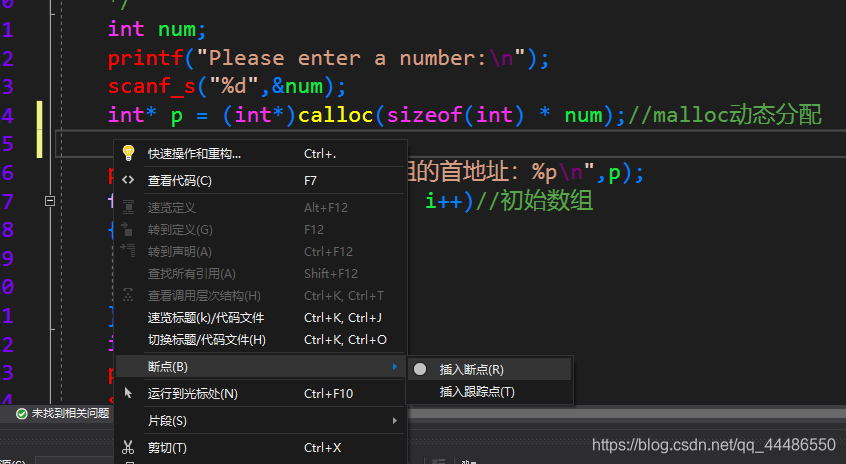Screen dimensions: 846x464
Task: Choose 查看代码(C) from context menu
Action: pyautogui.click(x=262, y=181)
